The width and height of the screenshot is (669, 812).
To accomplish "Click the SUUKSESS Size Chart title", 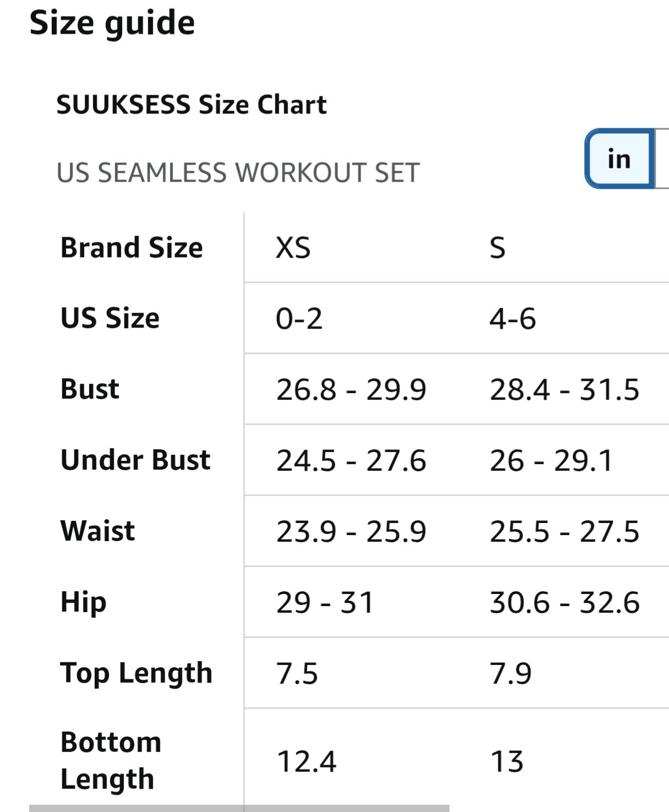I will click(192, 105).
